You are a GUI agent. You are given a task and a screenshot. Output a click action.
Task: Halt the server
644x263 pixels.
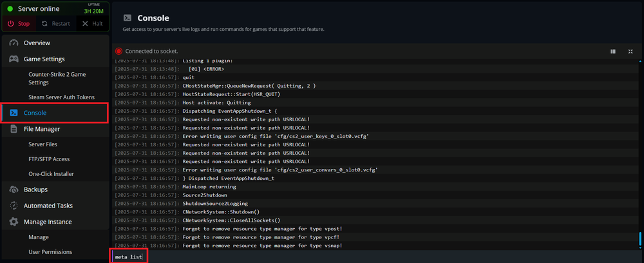pos(92,23)
